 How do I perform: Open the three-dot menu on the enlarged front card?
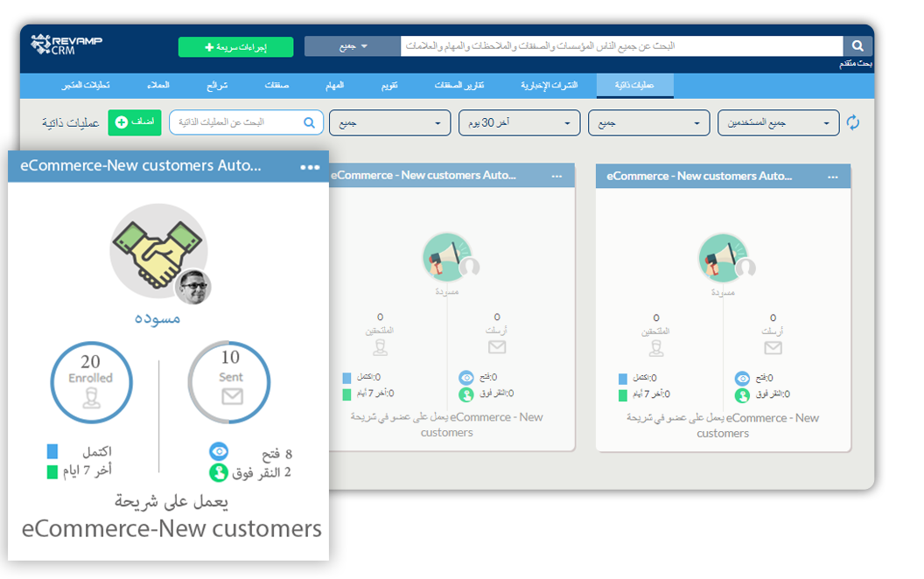[310, 167]
